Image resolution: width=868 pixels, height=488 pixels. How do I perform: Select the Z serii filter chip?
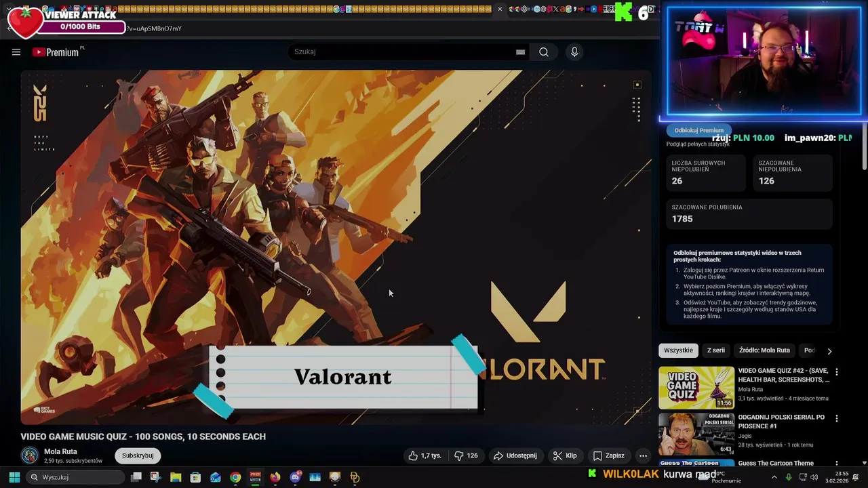pos(715,350)
